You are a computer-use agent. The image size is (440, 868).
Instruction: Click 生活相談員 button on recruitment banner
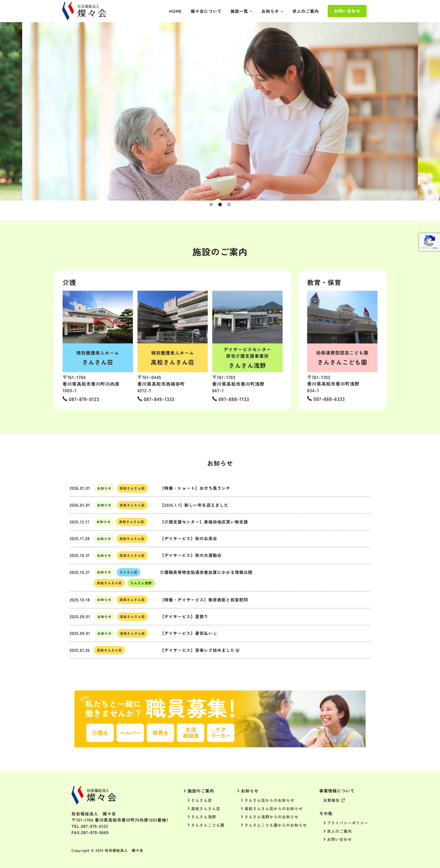tap(191, 733)
